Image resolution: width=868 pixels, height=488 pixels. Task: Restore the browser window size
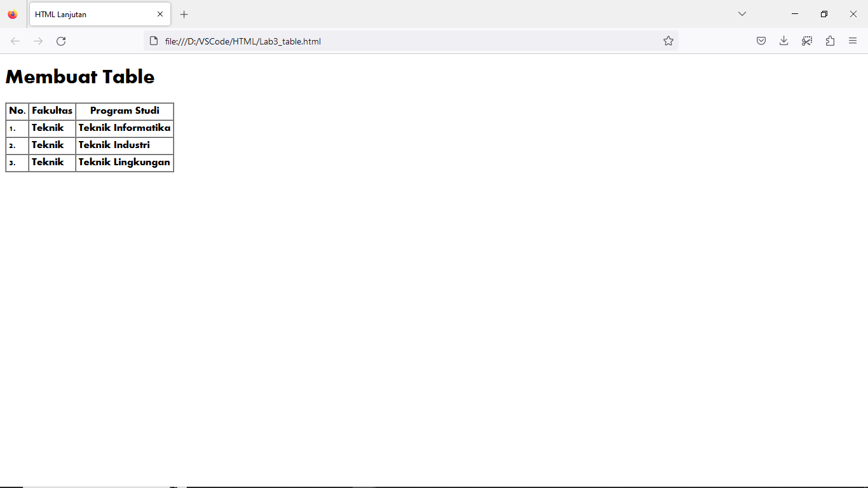(824, 13)
